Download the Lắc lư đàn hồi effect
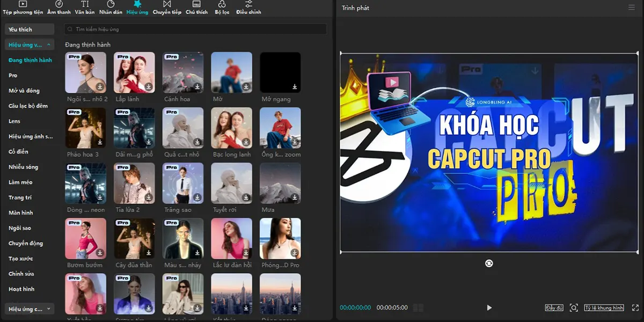This screenshot has height=322, width=644. (246, 253)
